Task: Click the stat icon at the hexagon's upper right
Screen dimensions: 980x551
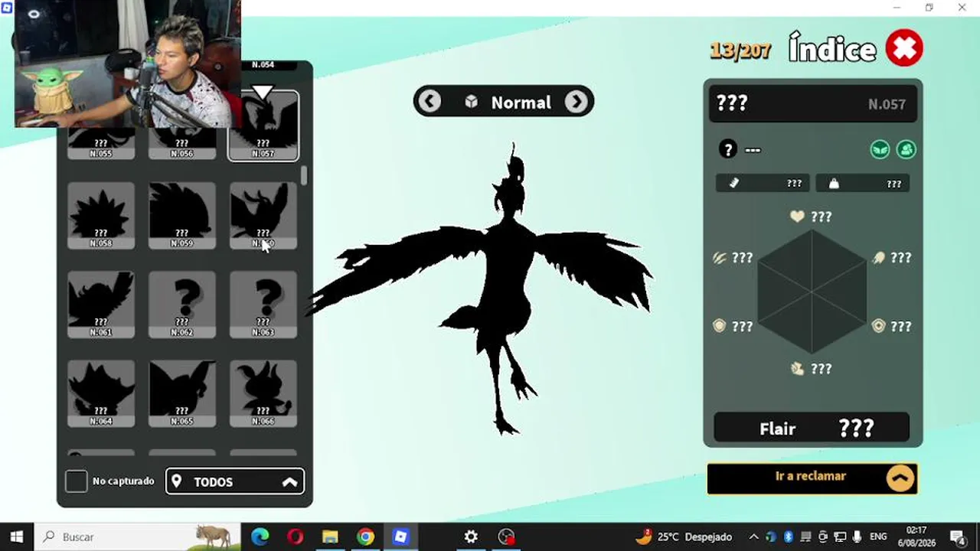Action: 879,258
